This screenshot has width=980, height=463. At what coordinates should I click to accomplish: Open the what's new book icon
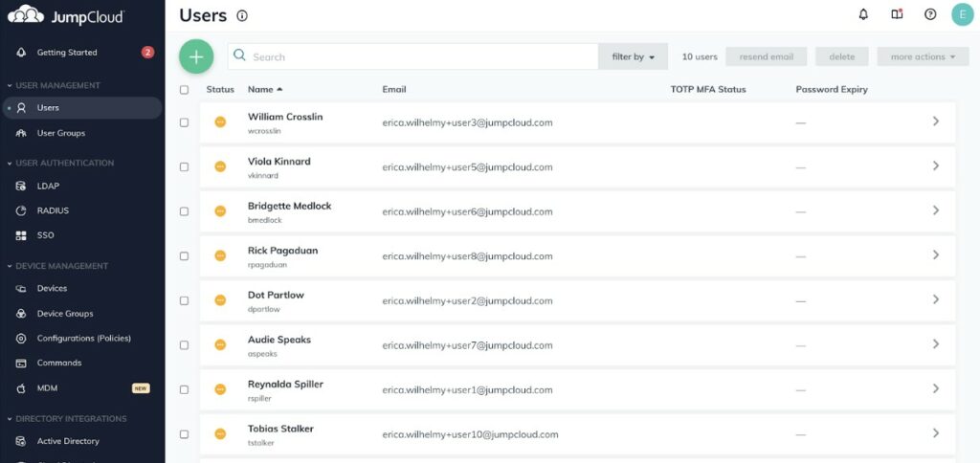[x=897, y=14]
